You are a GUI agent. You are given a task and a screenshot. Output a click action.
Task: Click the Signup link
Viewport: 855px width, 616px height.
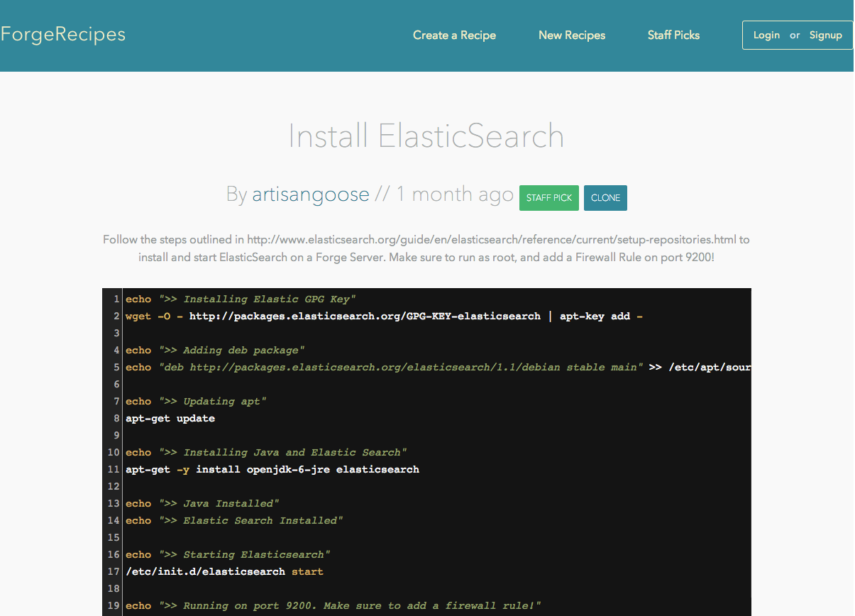click(x=826, y=35)
